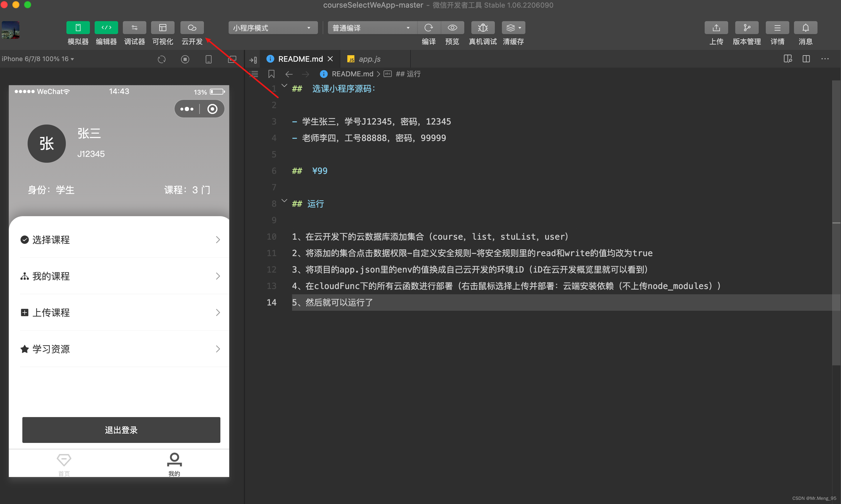Click the detach simulator window icon

click(232, 59)
